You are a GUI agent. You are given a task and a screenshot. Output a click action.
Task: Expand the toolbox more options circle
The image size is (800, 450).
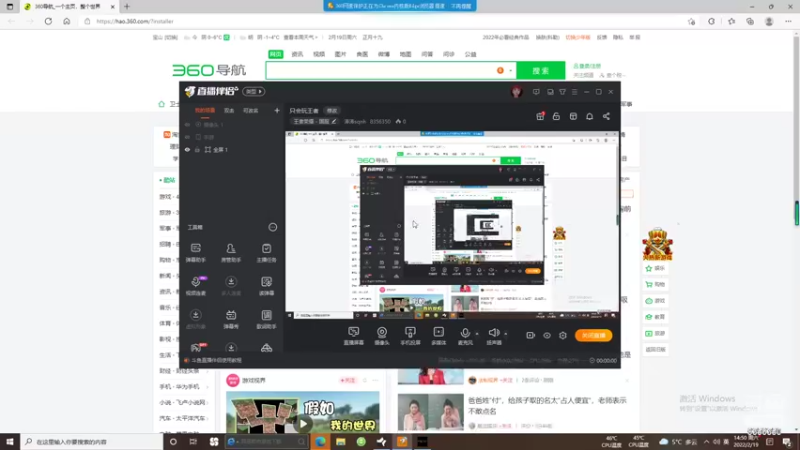pyautogui.click(x=273, y=228)
